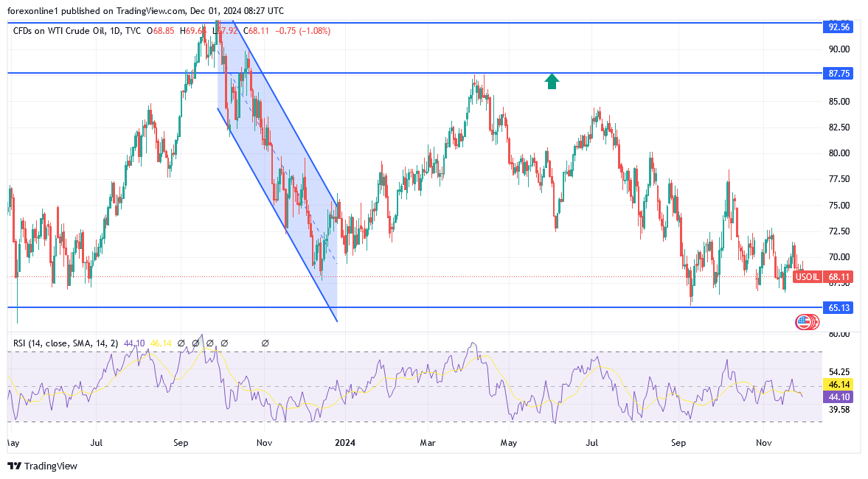This screenshot has width=868, height=479.
Task: Click the red 68.11 current price label
Action: [x=840, y=277]
